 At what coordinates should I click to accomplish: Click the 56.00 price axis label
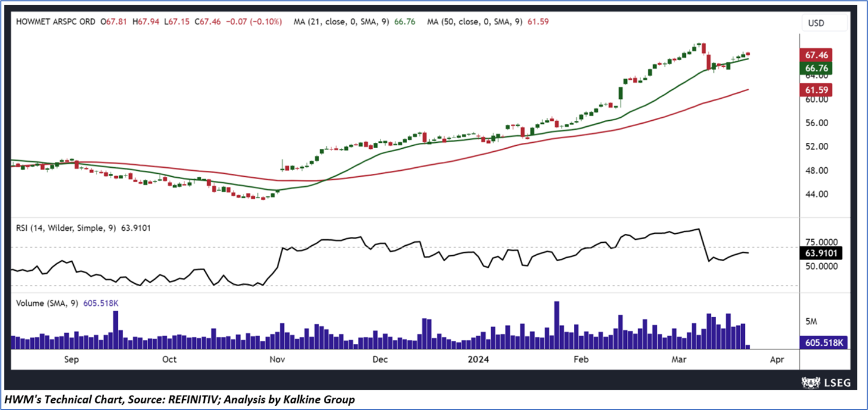click(816, 123)
